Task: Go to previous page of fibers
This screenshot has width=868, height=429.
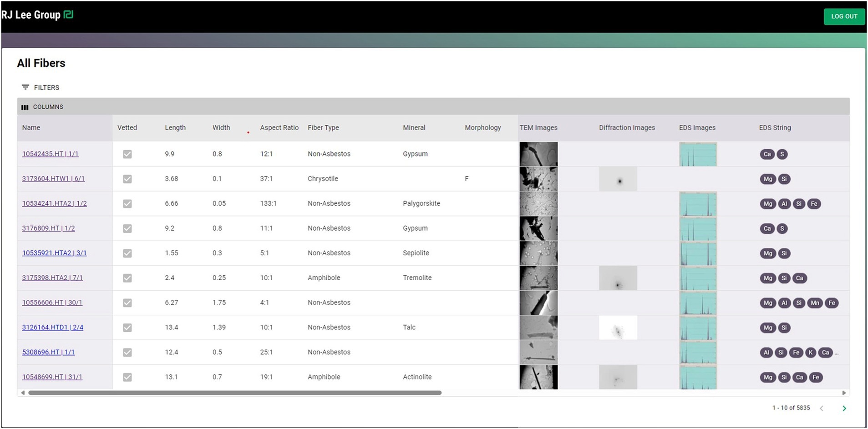Action: tap(822, 408)
